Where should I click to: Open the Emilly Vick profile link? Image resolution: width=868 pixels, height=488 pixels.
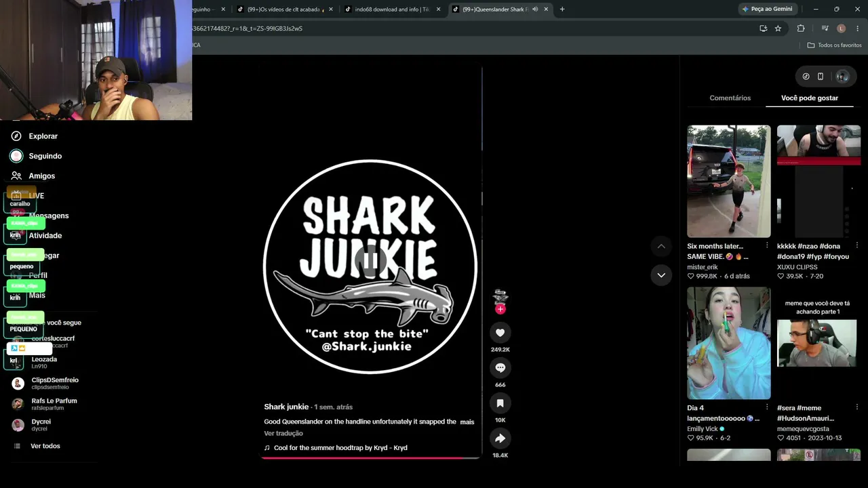pyautogui.click(x=703, y=429)
